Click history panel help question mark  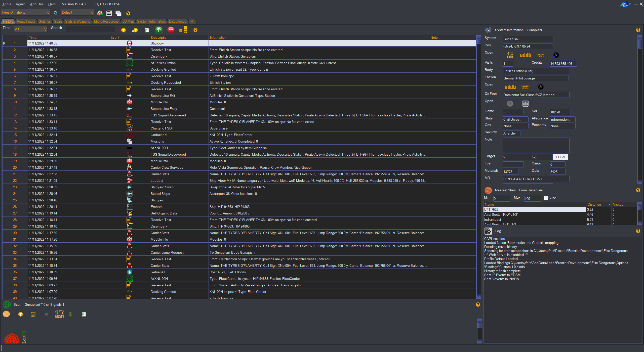(x=195, y=30)
